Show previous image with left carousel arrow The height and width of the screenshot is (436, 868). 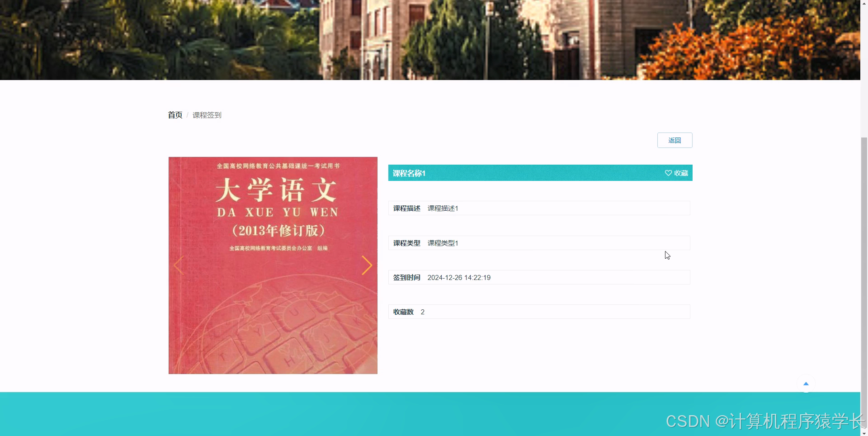pos(179,265)
